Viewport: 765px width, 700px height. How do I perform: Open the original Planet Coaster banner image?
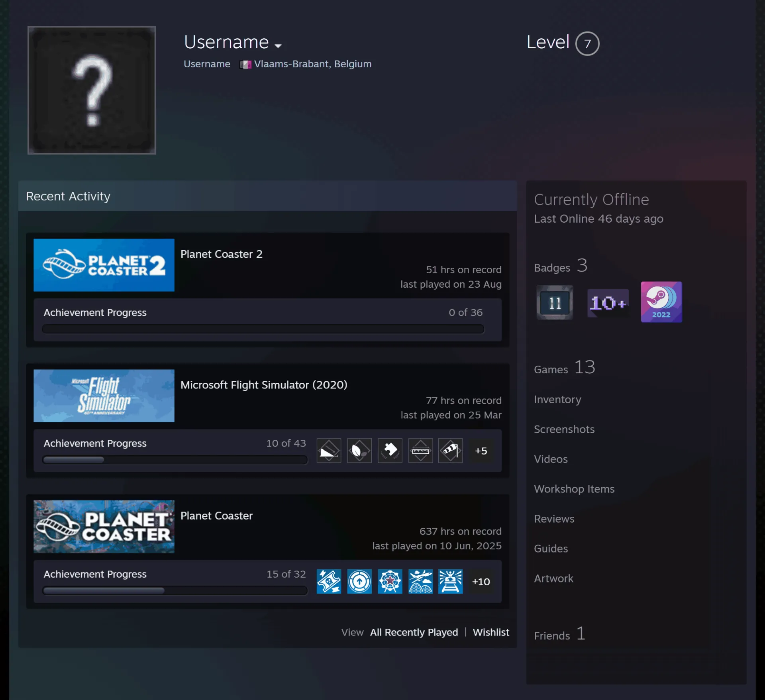tap(104, 526)
